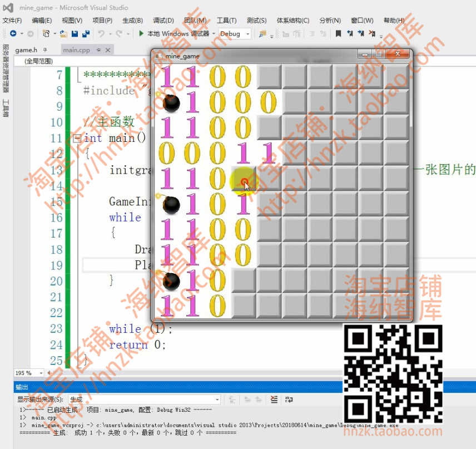Image resolution: width=476 pixels, height=449 pixels.
Task: Open the 显示输出来源 combo box
Action: (x=144, y=399)
